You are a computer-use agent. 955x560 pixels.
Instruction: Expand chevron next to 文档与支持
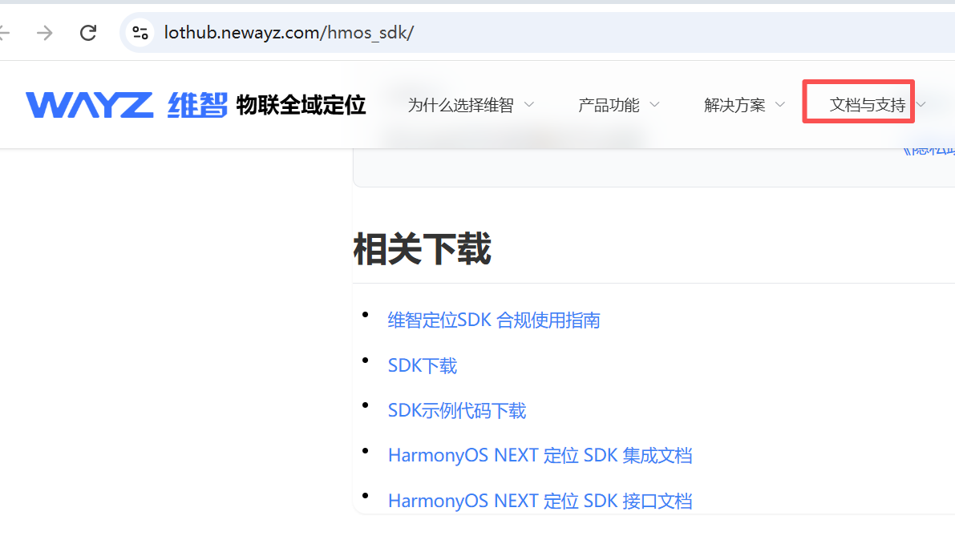click(921, 105)
